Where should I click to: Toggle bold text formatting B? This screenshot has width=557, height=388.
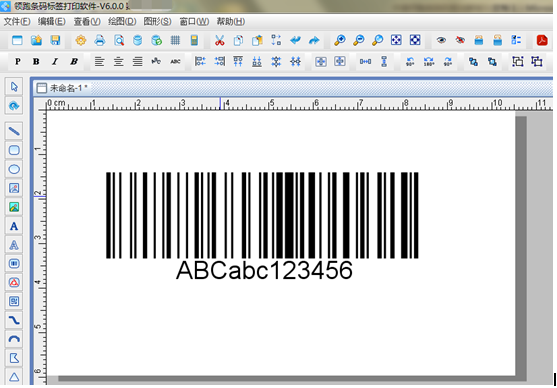(36, 62)
